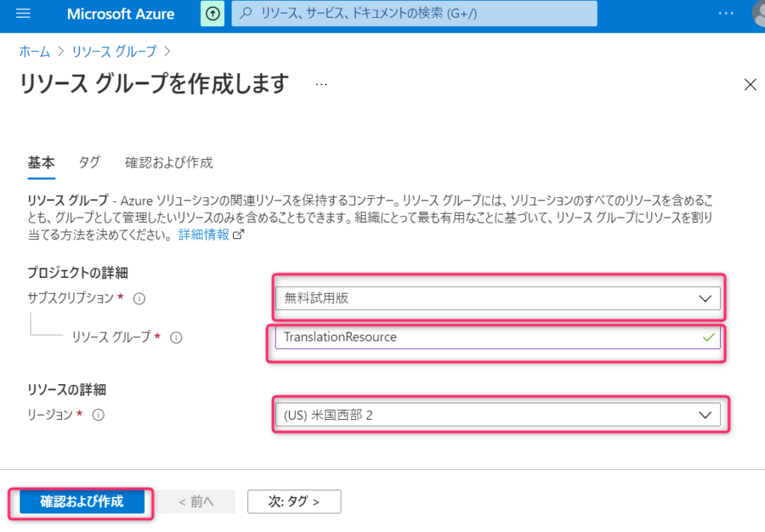Viewport: 765px width, 532px height.
Task: Click the external link icon after 詳細情報
Action: click(238, 235)
